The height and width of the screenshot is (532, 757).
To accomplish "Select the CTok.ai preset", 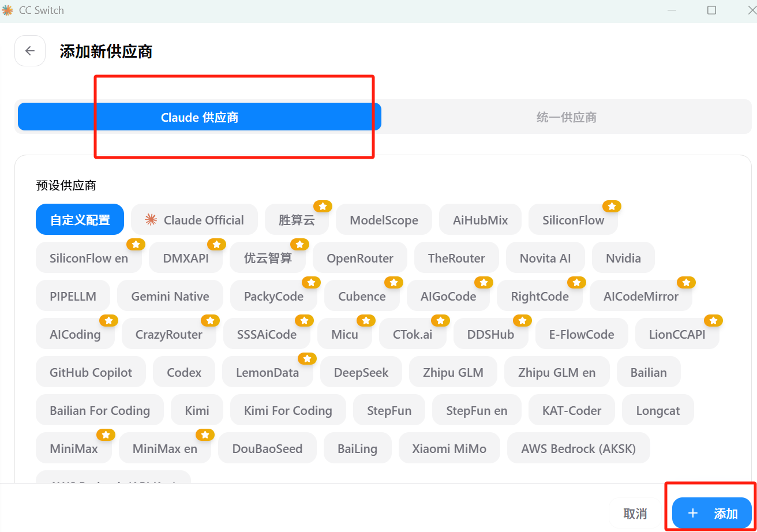I will [x=413, y=334].
